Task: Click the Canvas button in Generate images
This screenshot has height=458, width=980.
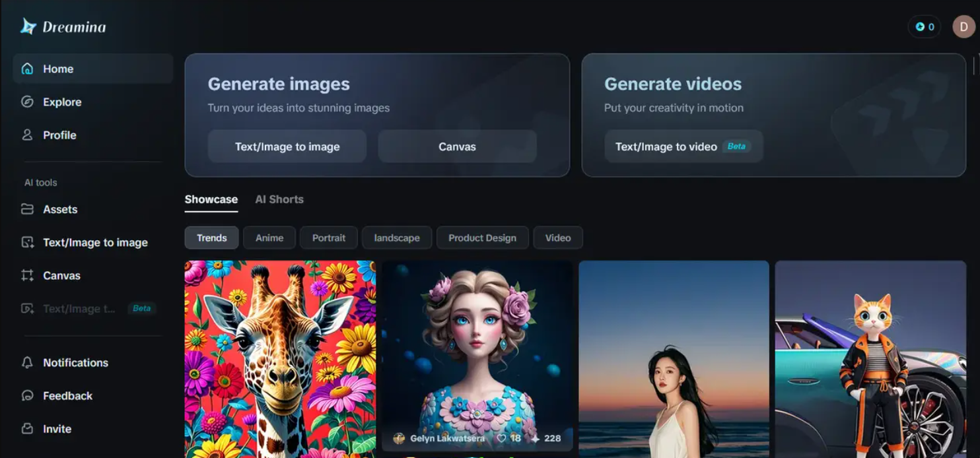Action: click(x=458, y=147)
